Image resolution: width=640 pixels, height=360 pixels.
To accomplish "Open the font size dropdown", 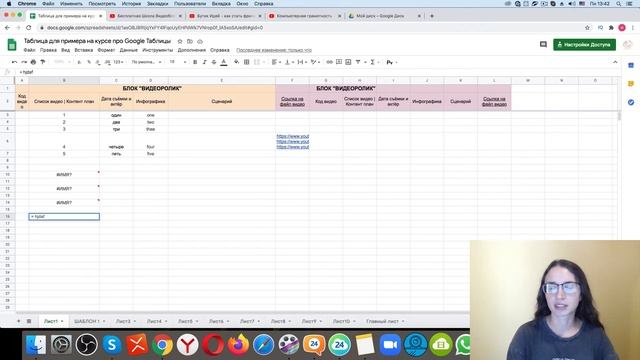I will 178,62.
